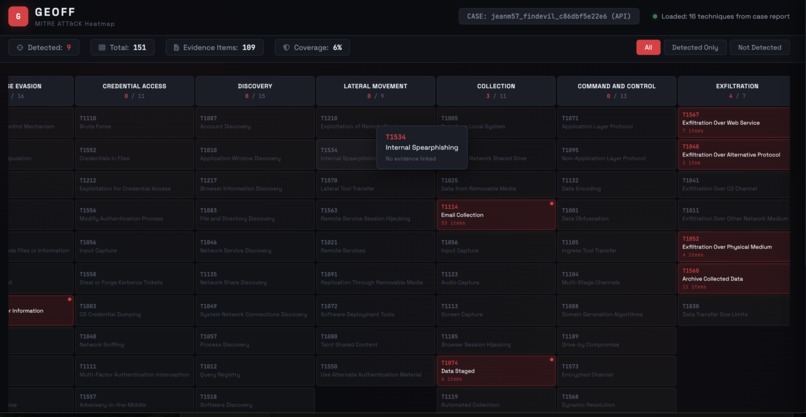Select T1556 Modify Authentication Process
This screenshot has height=417, width=806.
click(x=134, y=214)
